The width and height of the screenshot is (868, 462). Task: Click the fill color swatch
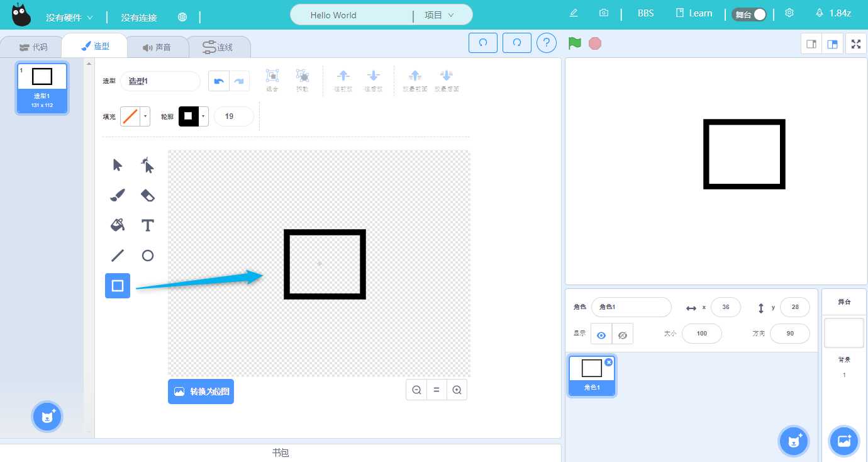click(130, 116)
